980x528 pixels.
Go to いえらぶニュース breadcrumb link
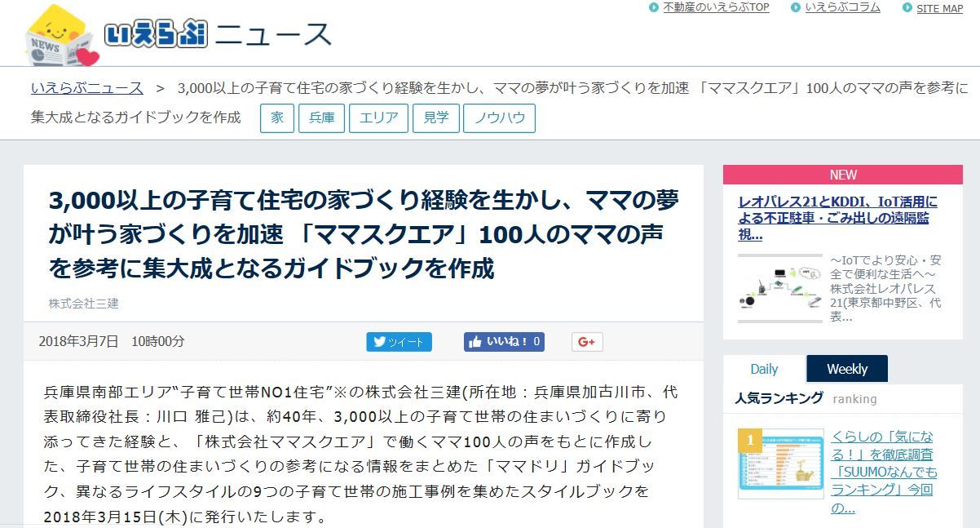[x=87, y=88]
